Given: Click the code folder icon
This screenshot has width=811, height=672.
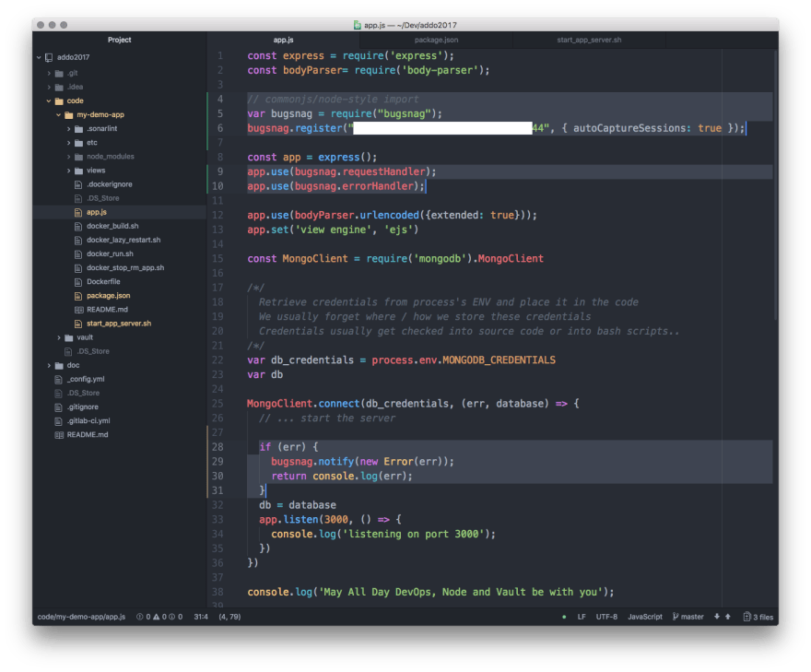Looking at the screenshot, I should point(59,100).
